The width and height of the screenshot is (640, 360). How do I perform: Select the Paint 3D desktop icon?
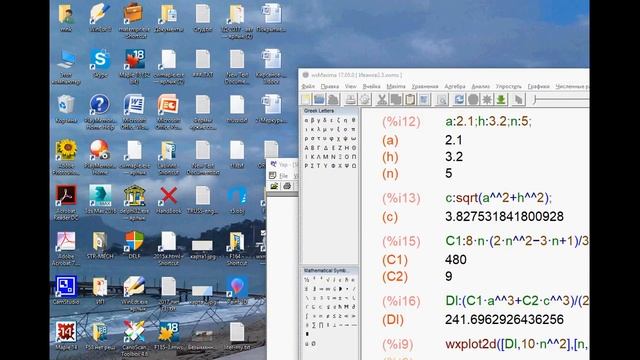coord(237,291)
